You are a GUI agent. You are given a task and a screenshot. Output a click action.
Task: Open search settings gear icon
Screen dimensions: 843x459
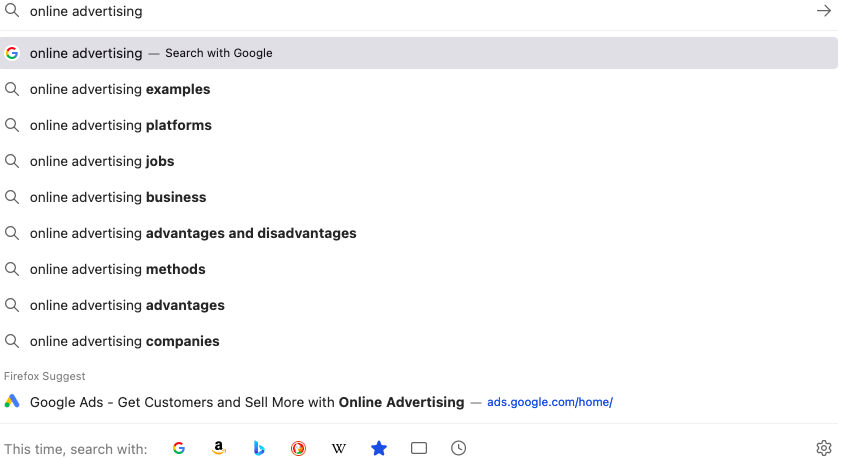[824, 448]
